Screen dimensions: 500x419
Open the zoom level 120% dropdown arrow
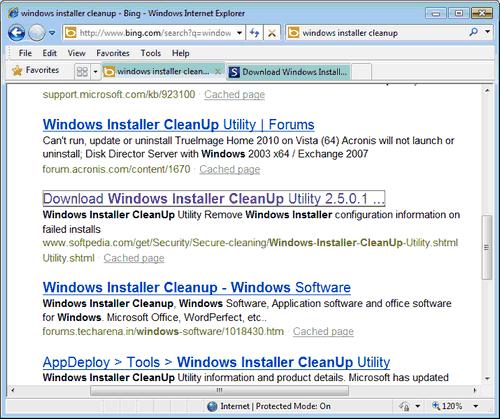(x=476, y=406)
